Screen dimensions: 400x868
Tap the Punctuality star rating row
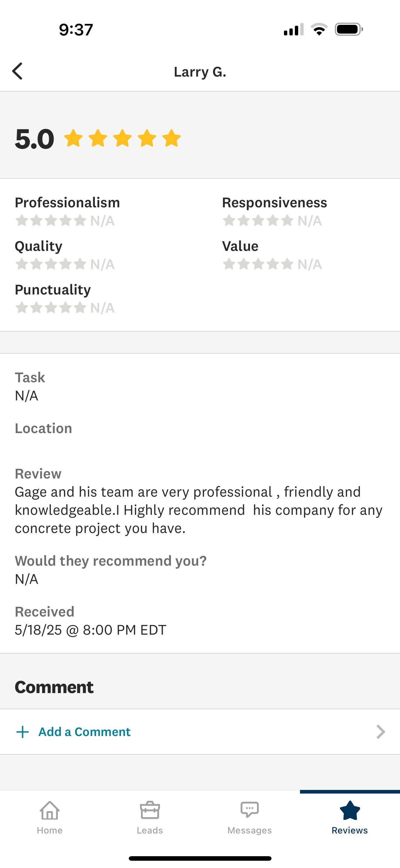click(x=65, y=307)
